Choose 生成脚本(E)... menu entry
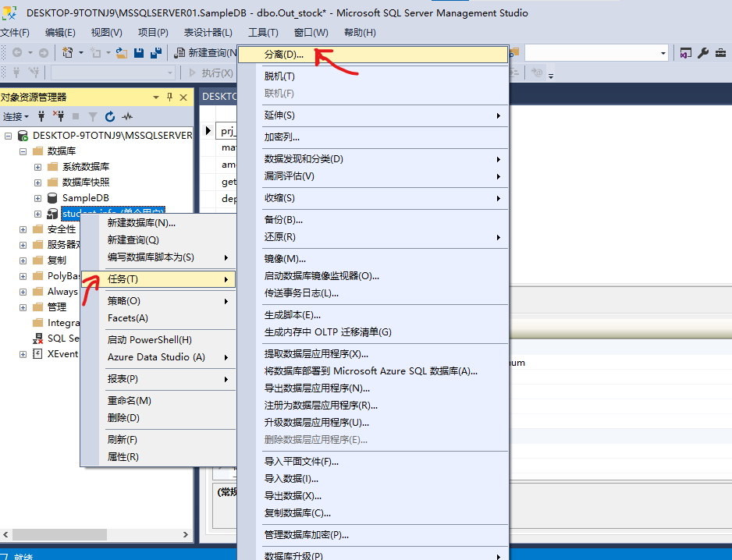This screenshot has height=560, width=732. (374, 315)
